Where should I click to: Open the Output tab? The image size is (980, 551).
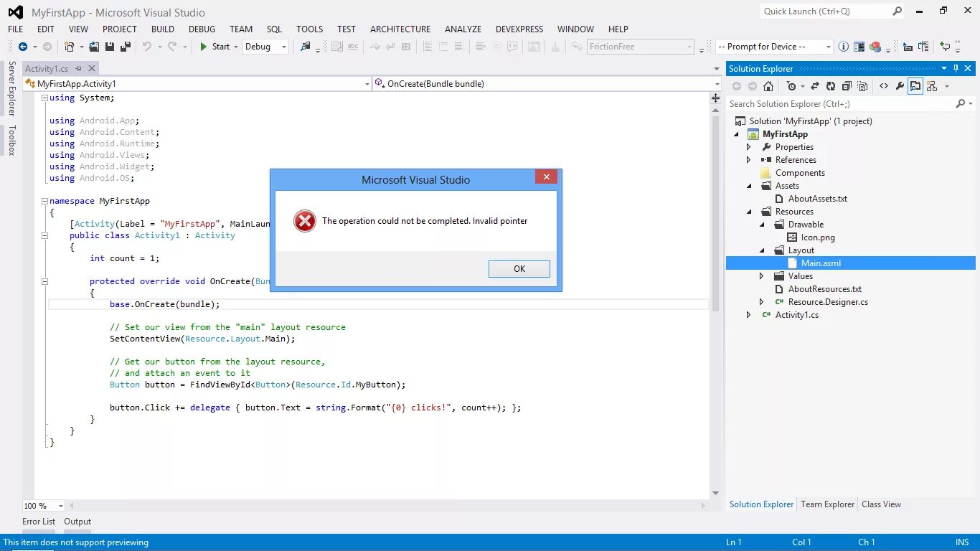tap(77, 522)
